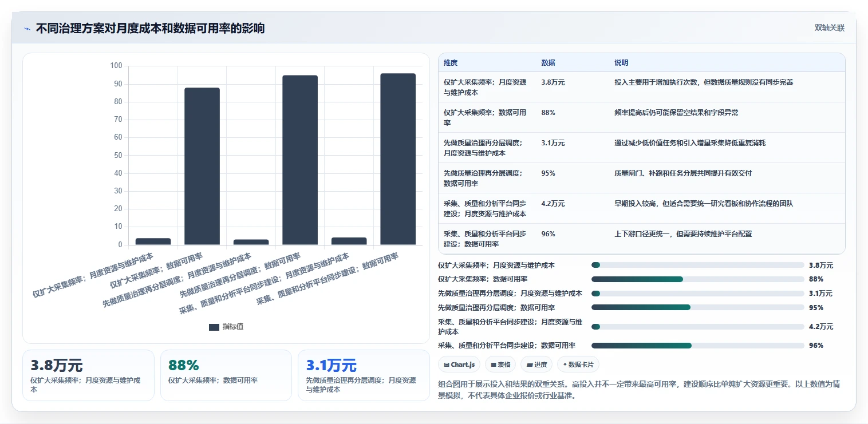Viewport: 868px width, 424px height.
Task: Click the 3.1万元 progress bar
Action: click(697, 294)
